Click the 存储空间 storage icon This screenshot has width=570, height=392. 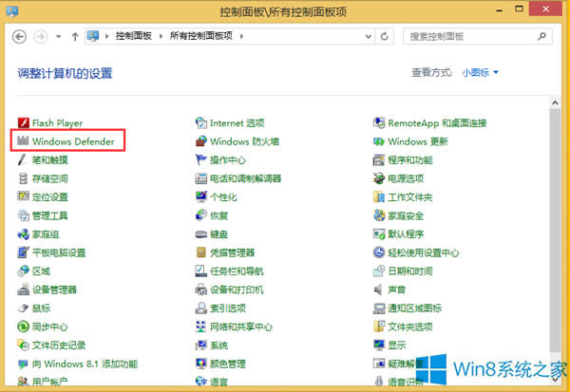pyautogui.click(x=23, y=178)
